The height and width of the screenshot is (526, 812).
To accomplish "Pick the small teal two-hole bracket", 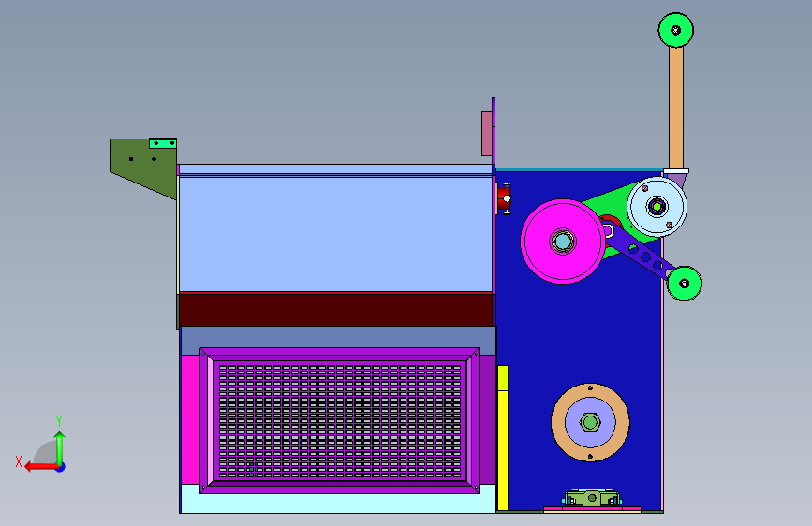I will [163, 143].
